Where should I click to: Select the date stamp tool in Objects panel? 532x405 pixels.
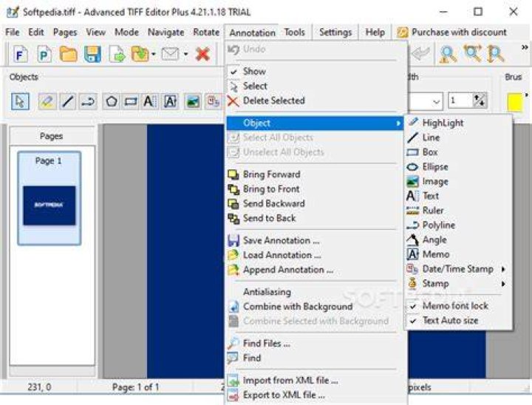point(214,101)
